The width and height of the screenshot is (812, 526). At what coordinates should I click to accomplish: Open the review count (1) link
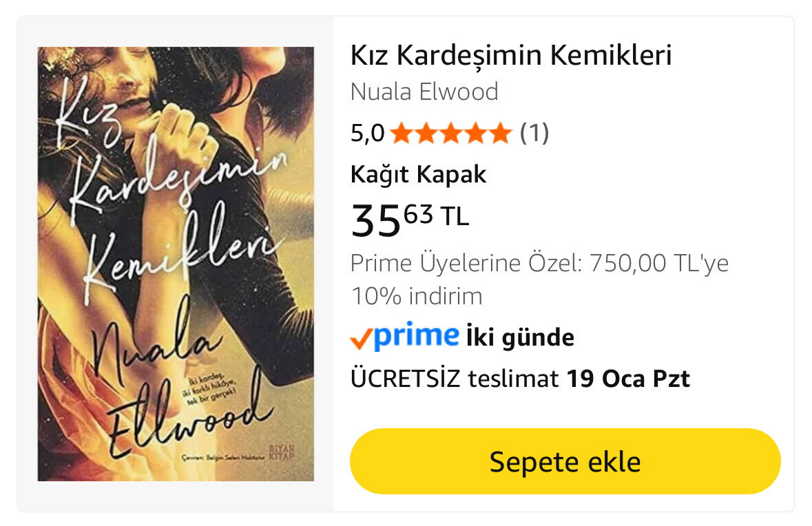point(534,133)
